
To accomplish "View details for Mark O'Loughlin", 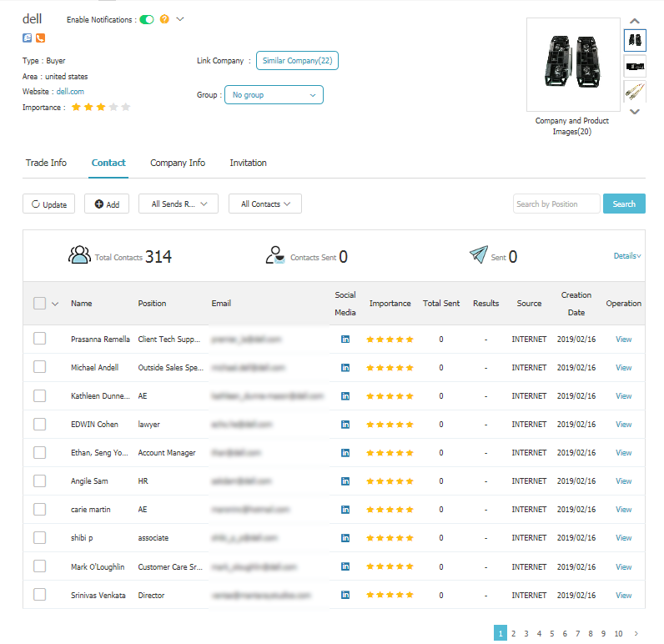I will 623,566.
